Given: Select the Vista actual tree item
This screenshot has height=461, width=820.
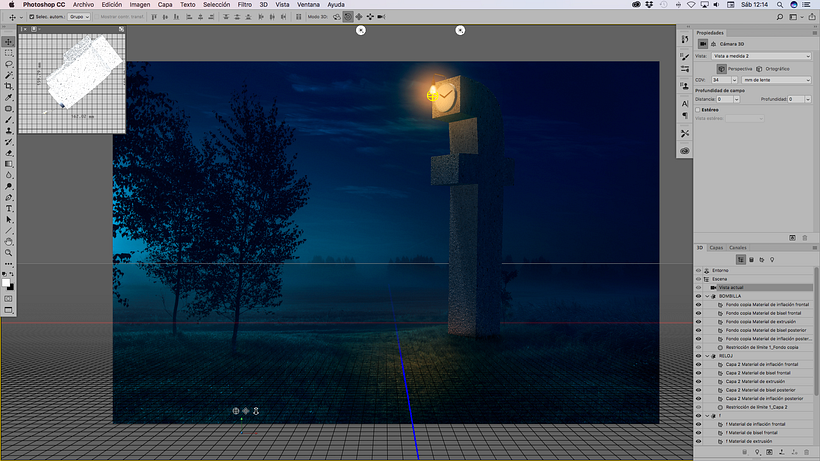Looking at the screenshot, I should click(731, 287).
